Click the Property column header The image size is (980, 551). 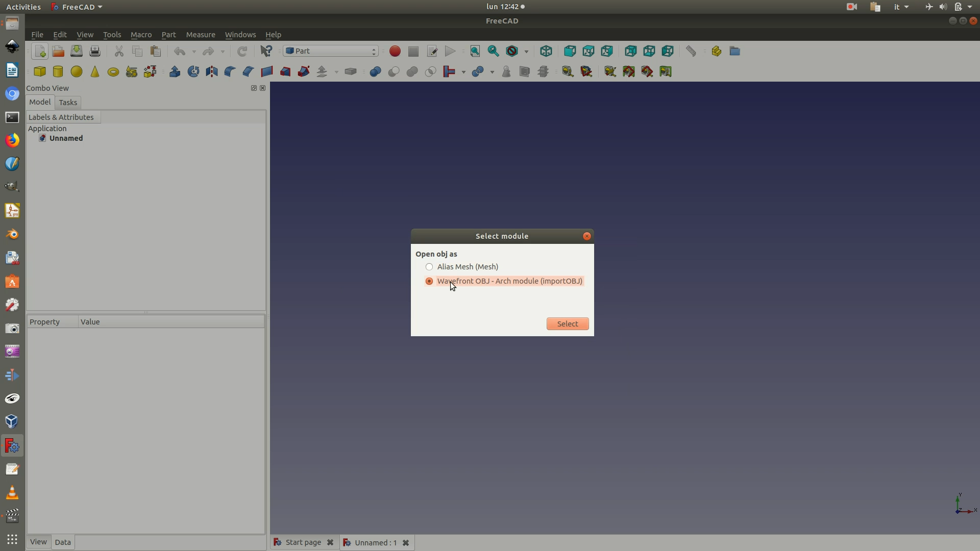[x=52, y=322]
